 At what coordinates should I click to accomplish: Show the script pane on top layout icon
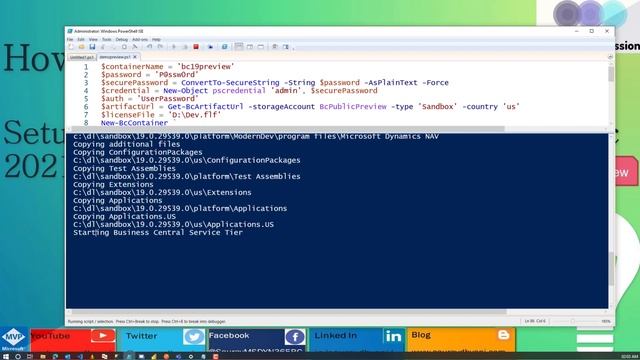point(239,47)
